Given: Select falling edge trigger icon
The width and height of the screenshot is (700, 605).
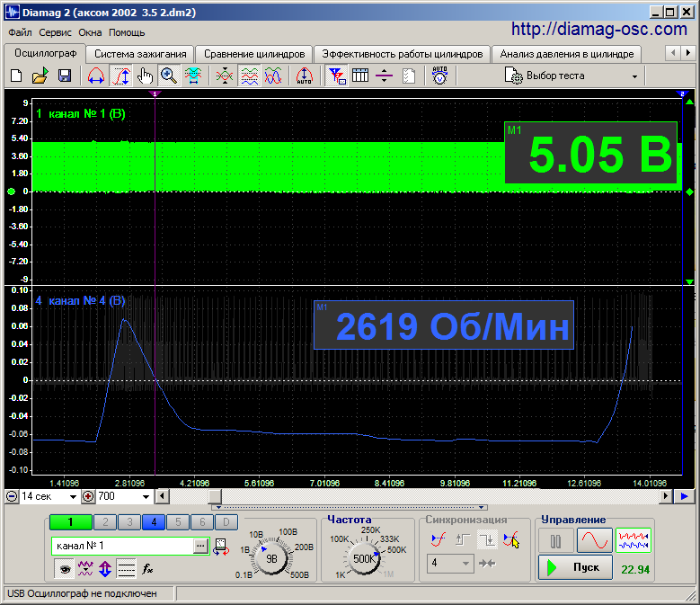Looking at the screenshot, I should pos(487,539).
